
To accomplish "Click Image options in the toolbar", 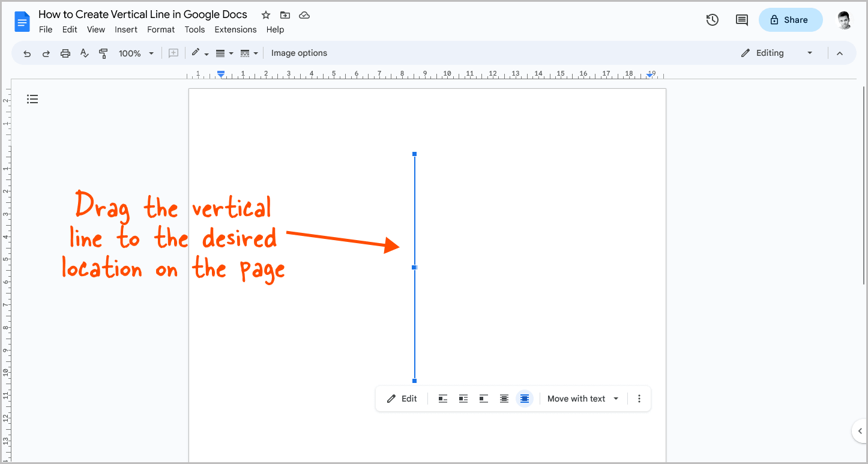I will click(299, 53).
